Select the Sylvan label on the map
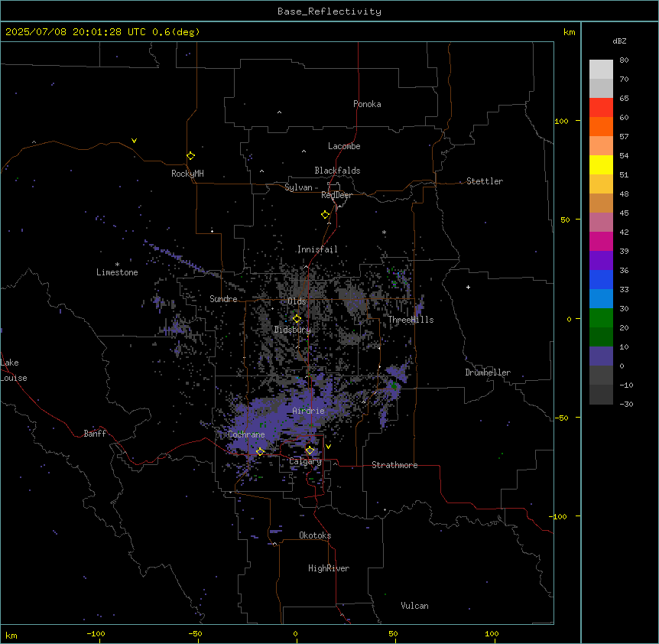 coord(298,187)
